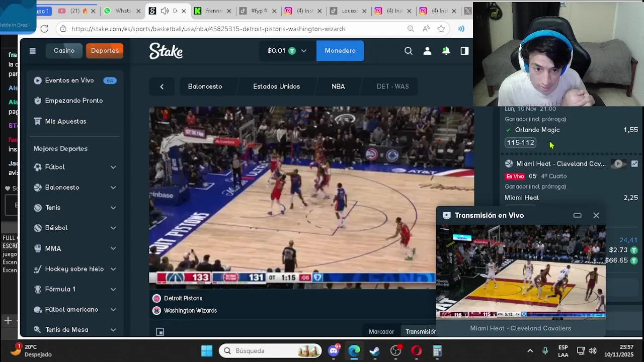The image size is (644, 362).
Task: Open the clock showing 23:57 in taskbar
Action: click(619, 350)
